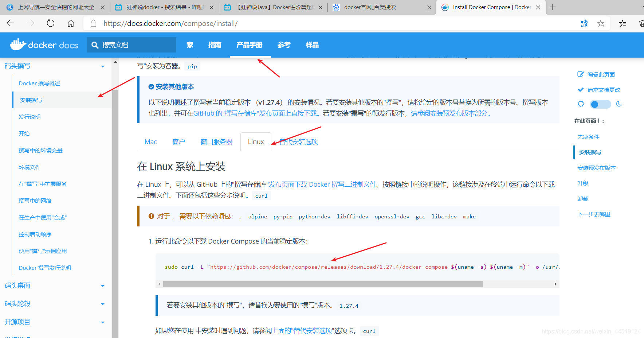Expand the 码头轮毂 sidebar section
The width and height of the screenshot is (644, 338).
[x=103, y=304]
